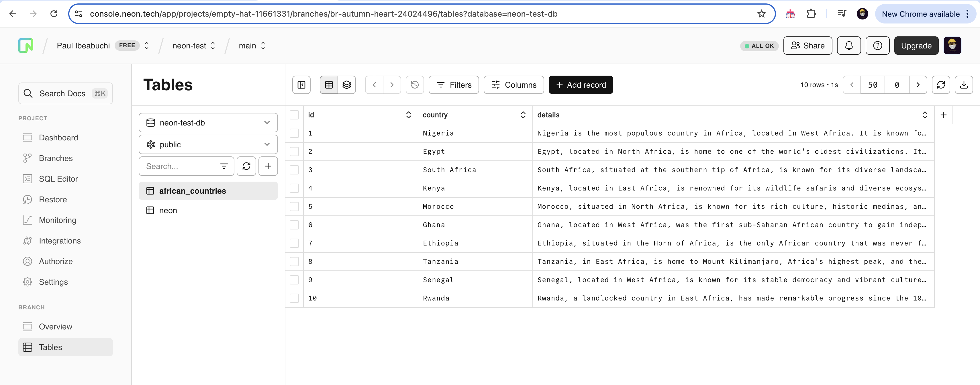Open the Columns button
Screen dimensions: 980x385
coord(513,85)
